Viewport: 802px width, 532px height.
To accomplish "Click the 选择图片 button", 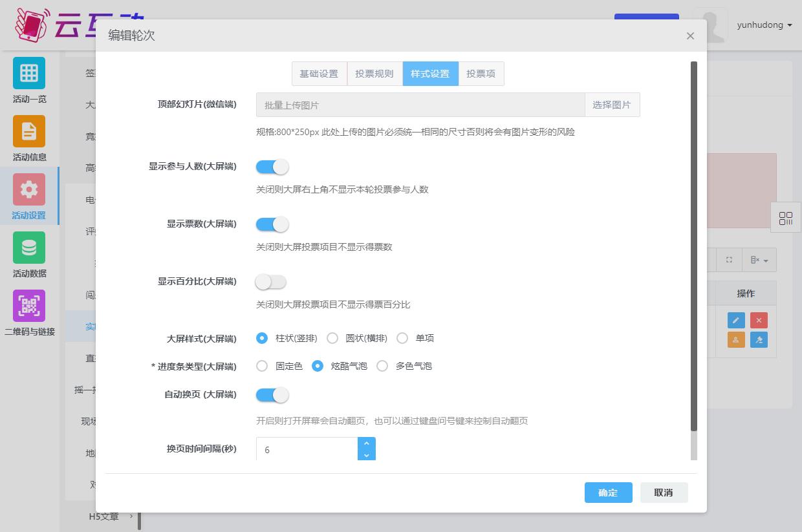I will pyautogui.click(x=611, y=105).
